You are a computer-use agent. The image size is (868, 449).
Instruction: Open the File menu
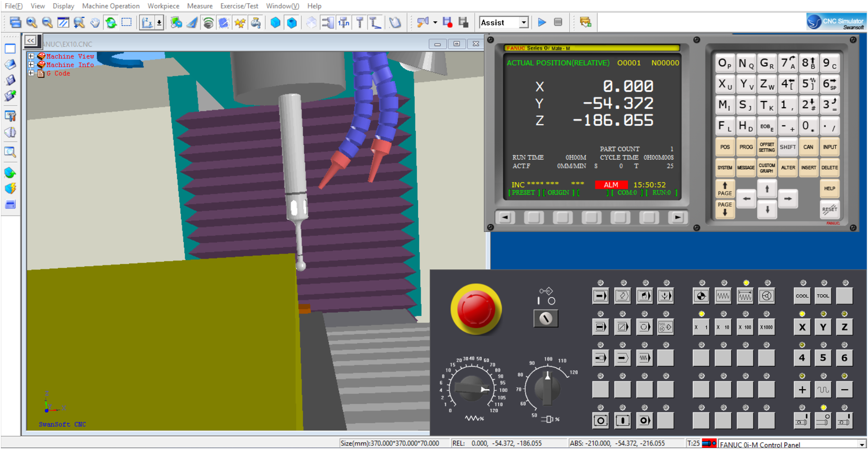tap(14, 6)
